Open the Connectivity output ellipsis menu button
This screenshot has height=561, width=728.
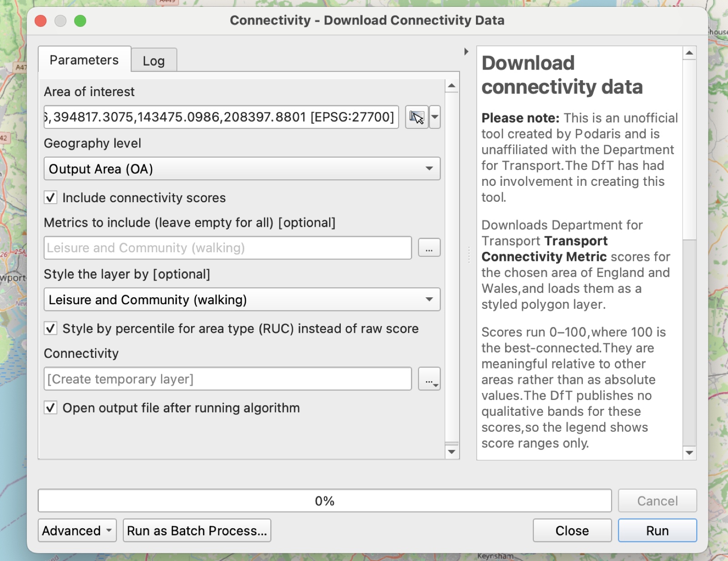point(429,379)
